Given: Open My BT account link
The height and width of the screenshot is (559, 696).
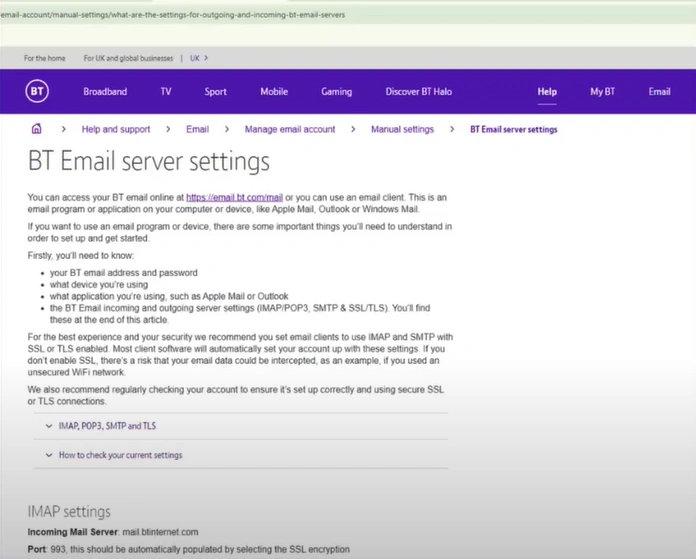Looking at the screenshot, I should point(602,92).
